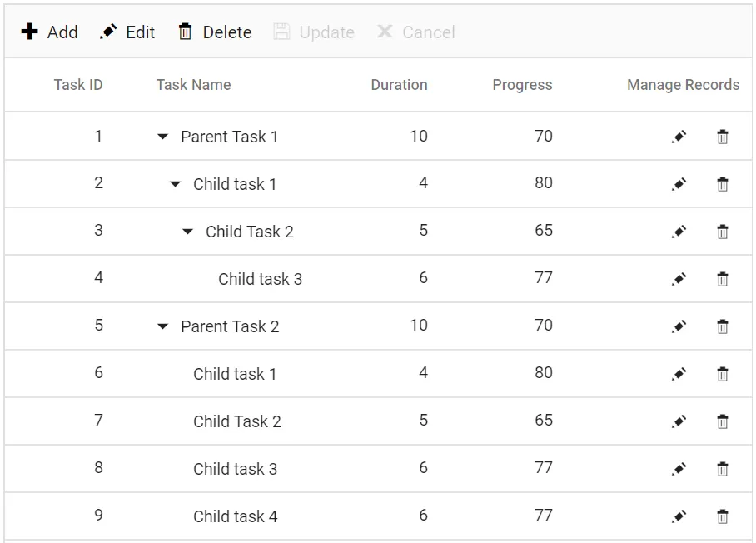Click trash icon in Task ID 2 row
The width and height of the screenshot is (756, 543).
click(722, 184)
